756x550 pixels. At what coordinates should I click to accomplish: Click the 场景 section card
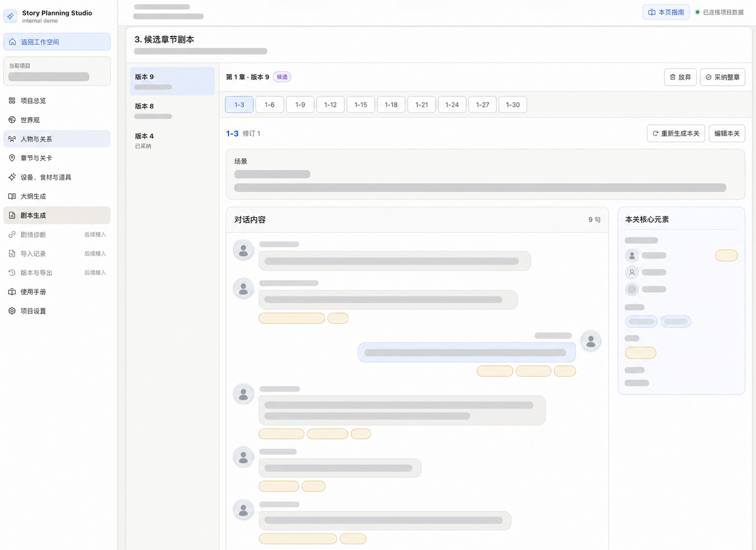click(x=485, y=174)
